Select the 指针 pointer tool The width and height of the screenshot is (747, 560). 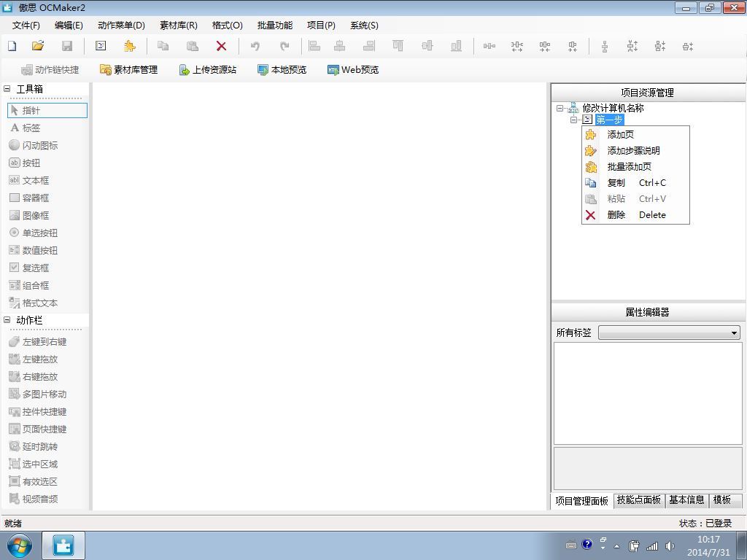click(x=47, y=111)
